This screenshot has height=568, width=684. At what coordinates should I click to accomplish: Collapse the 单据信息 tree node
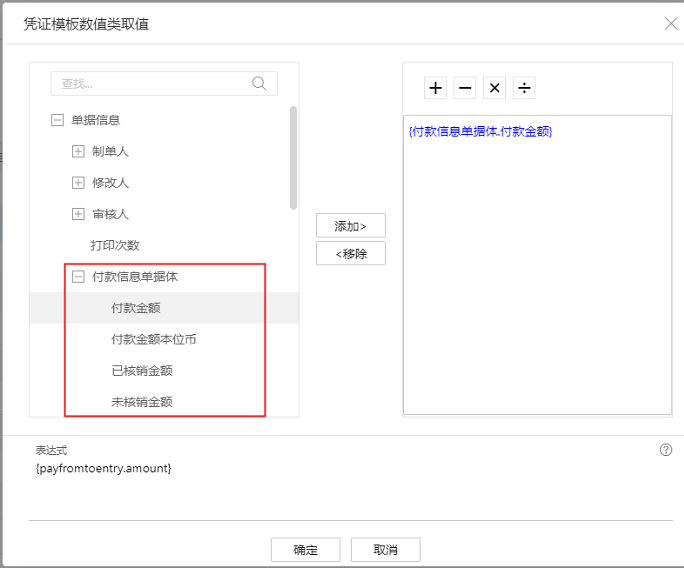point(57,120)
